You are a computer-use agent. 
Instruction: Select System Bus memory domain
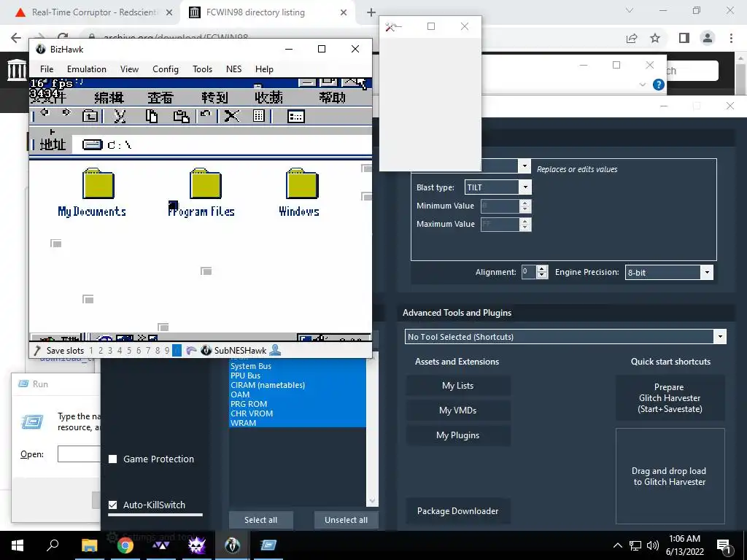point(298,366)
